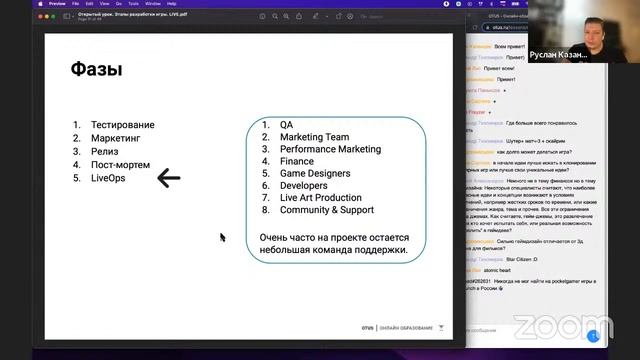The height and width of the screenshot is (360, 640).
Task: Click the slide heading Фазы
Action: click(x=96, y=69)
